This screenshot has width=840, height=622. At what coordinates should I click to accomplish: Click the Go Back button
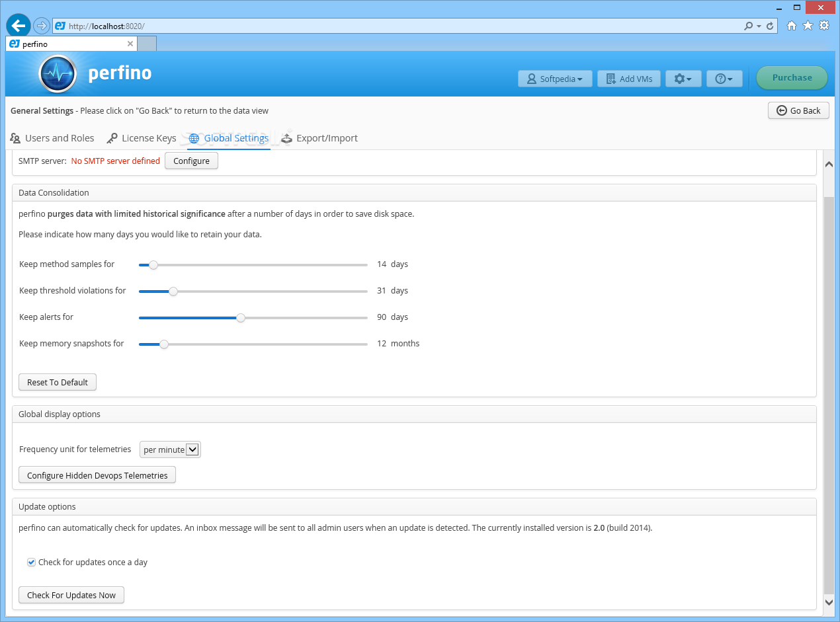[x=798, y=110]
